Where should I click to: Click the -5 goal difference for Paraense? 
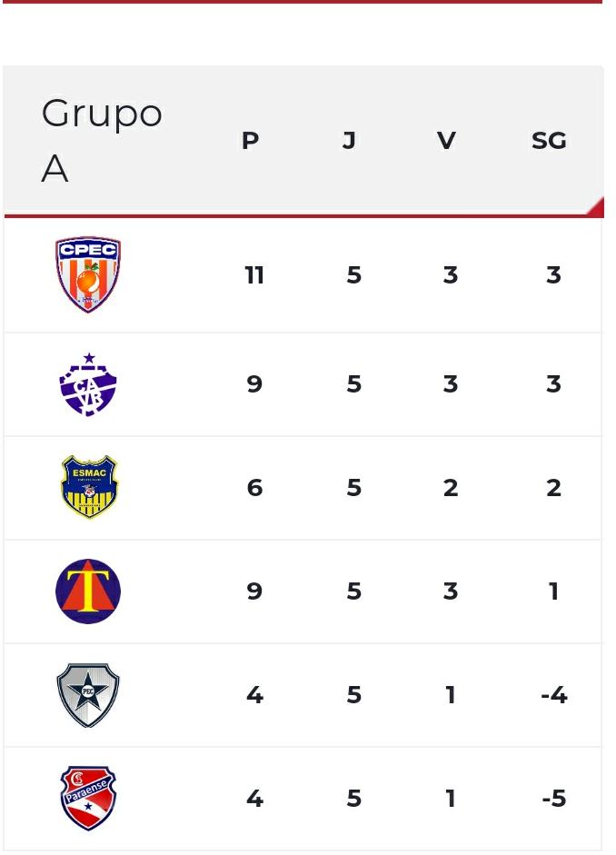pos(554,799)
